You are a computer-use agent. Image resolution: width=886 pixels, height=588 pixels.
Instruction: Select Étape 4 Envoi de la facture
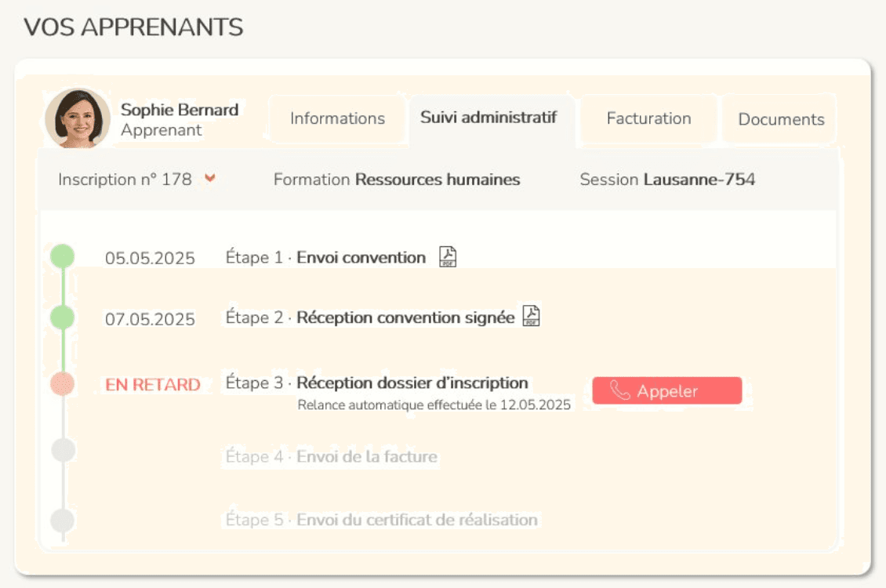tap(331, 456)
